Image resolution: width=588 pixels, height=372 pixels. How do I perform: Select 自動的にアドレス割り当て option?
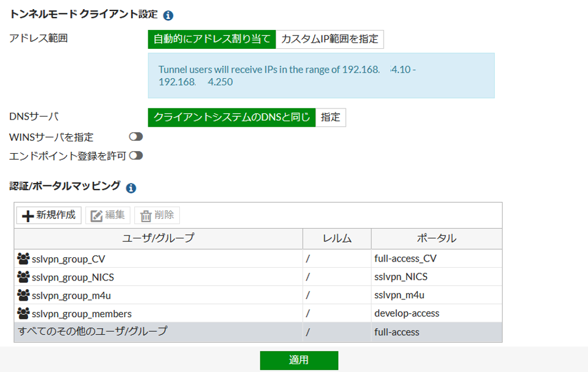212,39
